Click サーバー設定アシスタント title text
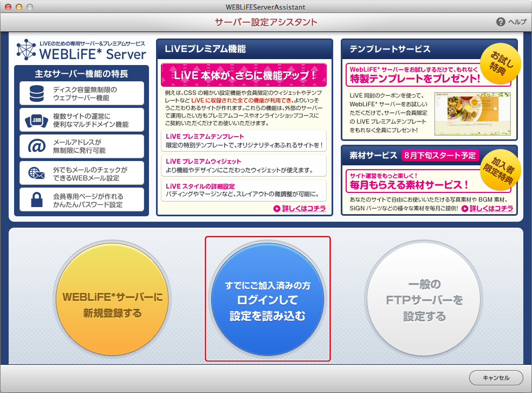This screenshot has width=532, height=393. click(266, 22)
